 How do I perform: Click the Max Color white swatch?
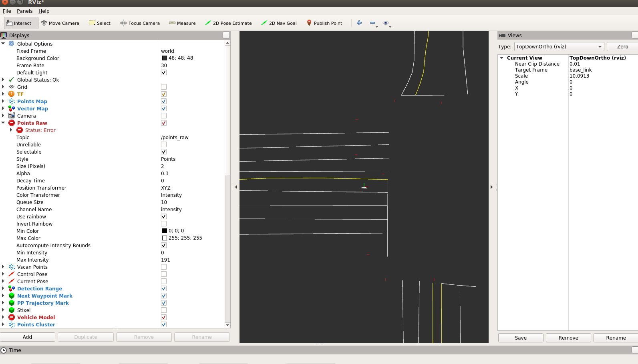coord(164,238)
